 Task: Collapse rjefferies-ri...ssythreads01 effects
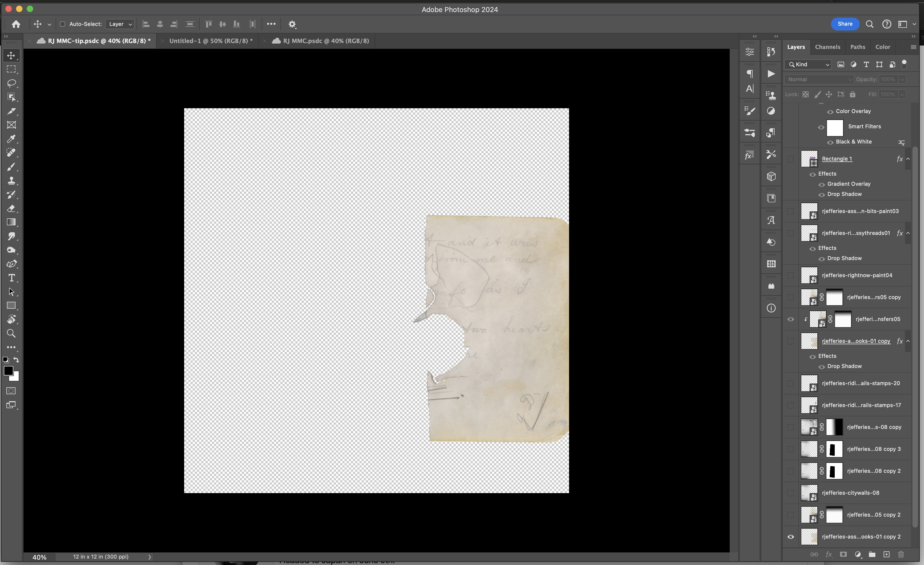908,233
